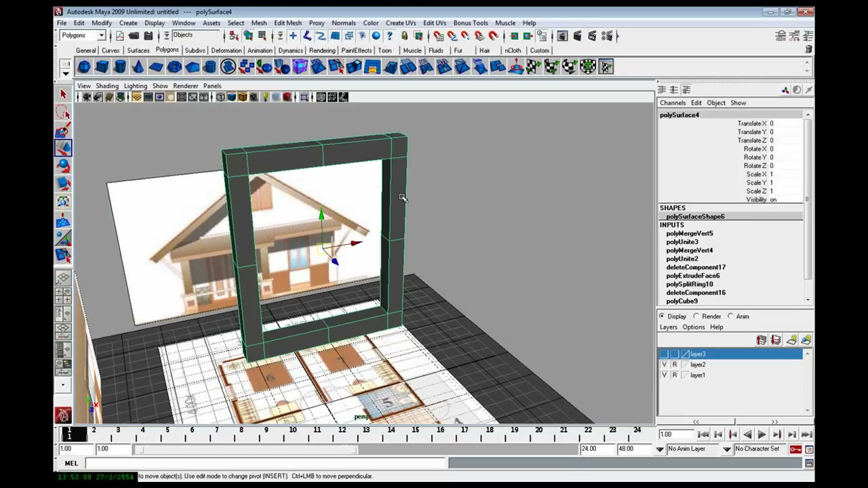The height and width of the screenshot is (488, 868).
Task: Toggle R reference mode of layer2
Action: (674, 365)
